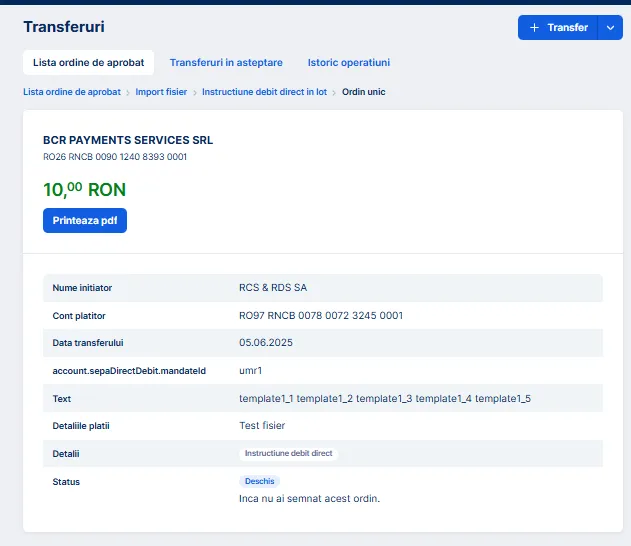Click the Transferuri page heading

(x=63, y=27)
